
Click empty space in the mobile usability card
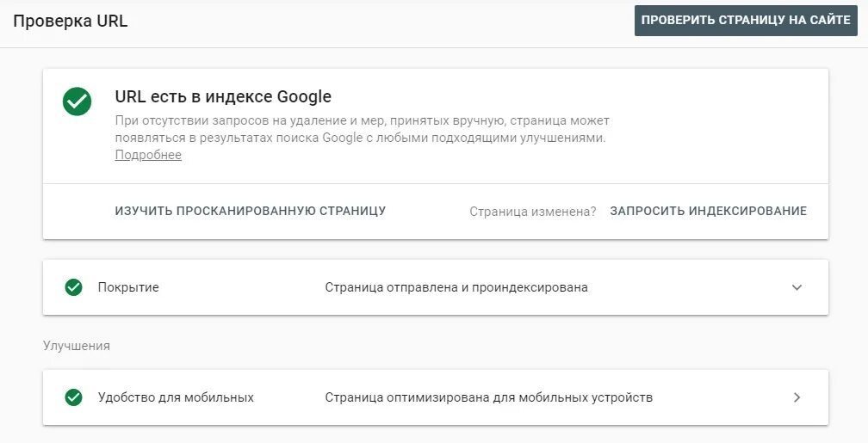click(723, 397)
